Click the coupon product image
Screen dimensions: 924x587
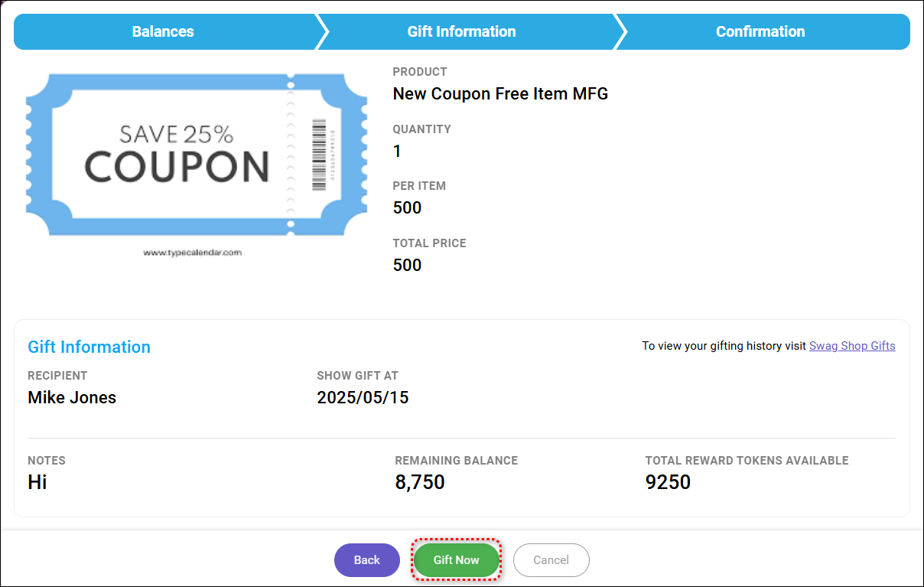tap(197, 155)
